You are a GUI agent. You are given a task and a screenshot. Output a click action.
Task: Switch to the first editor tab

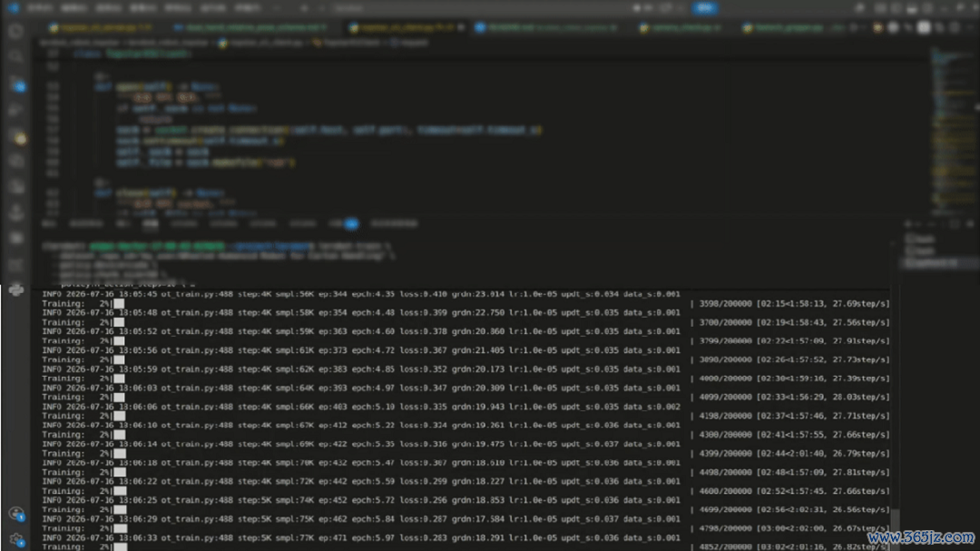tap(102, 27)
